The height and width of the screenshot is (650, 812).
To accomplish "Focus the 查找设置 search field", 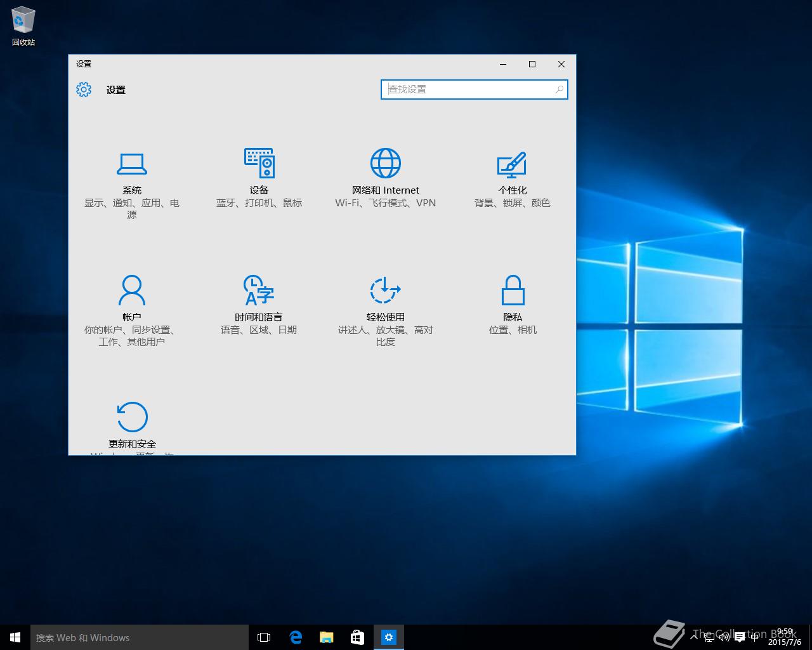I will click(475, 90).
